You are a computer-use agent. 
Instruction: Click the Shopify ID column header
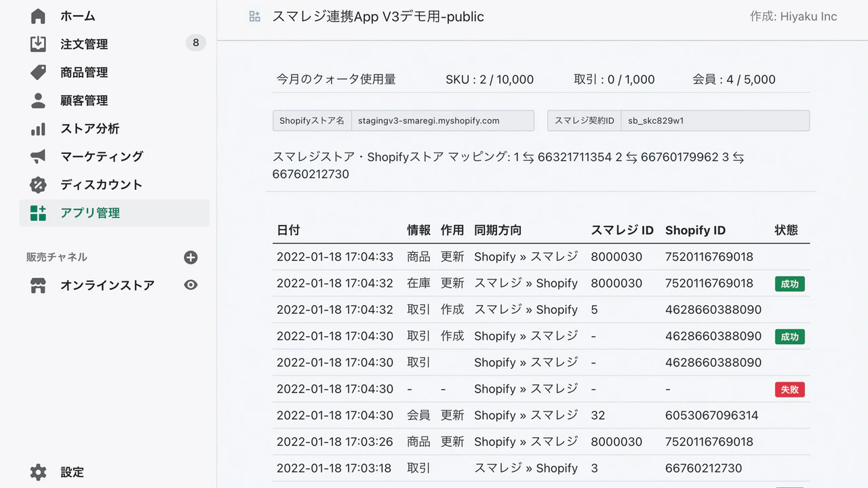pos(695,230)
